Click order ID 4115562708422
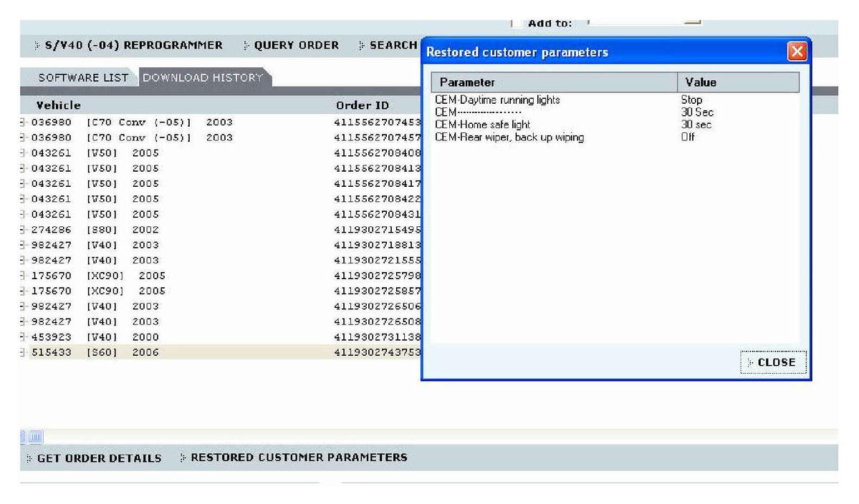 pos(378,199)
